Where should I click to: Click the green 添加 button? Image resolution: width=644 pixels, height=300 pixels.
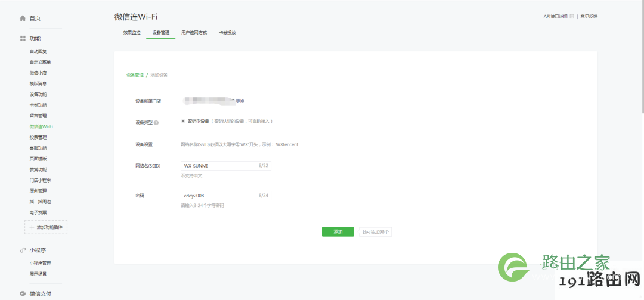[x=338, y=232]
